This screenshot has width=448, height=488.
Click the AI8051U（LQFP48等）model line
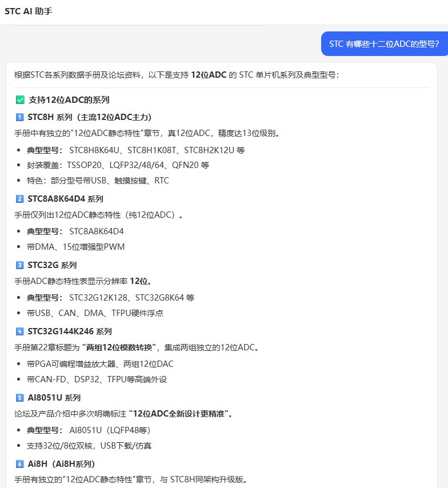pos(89,430)
